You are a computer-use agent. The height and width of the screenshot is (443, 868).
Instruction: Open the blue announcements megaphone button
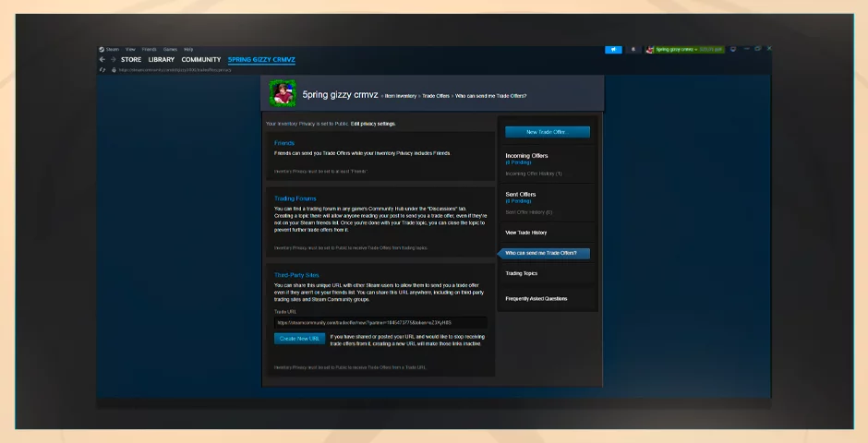point(613,49)
